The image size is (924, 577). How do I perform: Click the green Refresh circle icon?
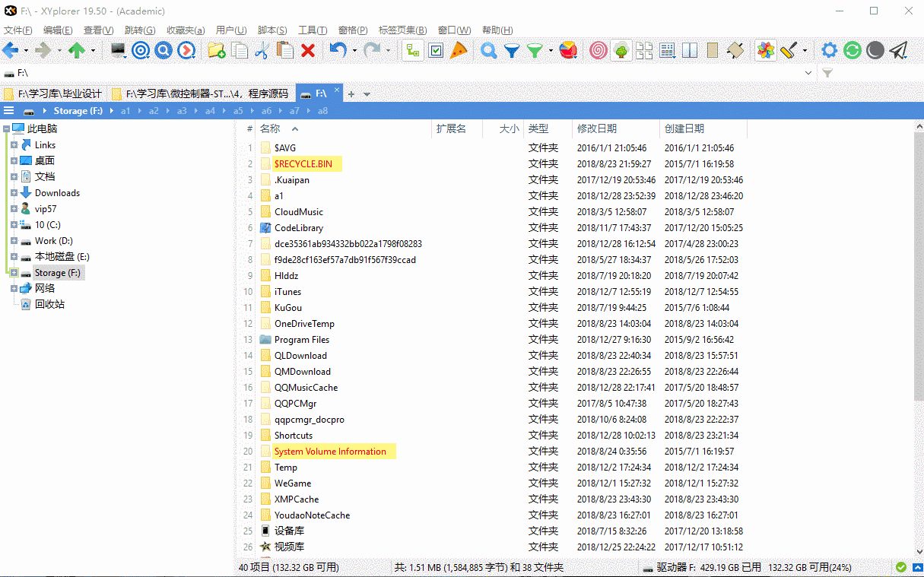[852, 51]
